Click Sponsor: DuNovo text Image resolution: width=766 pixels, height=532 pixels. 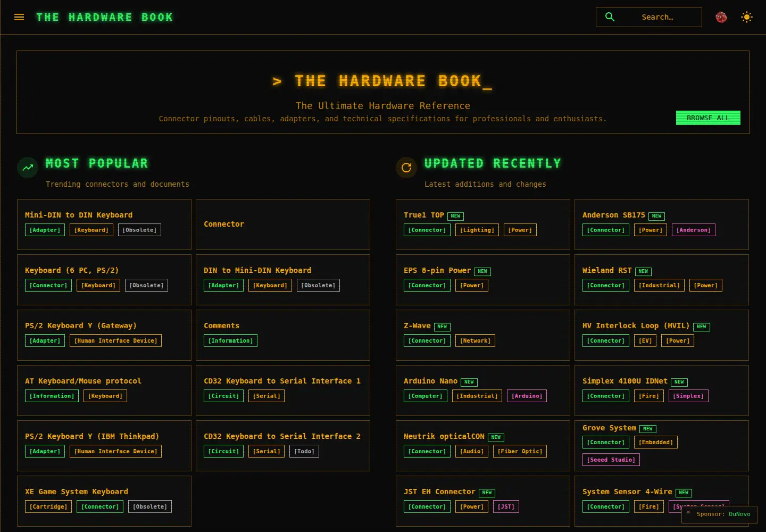tap(723, 514)
